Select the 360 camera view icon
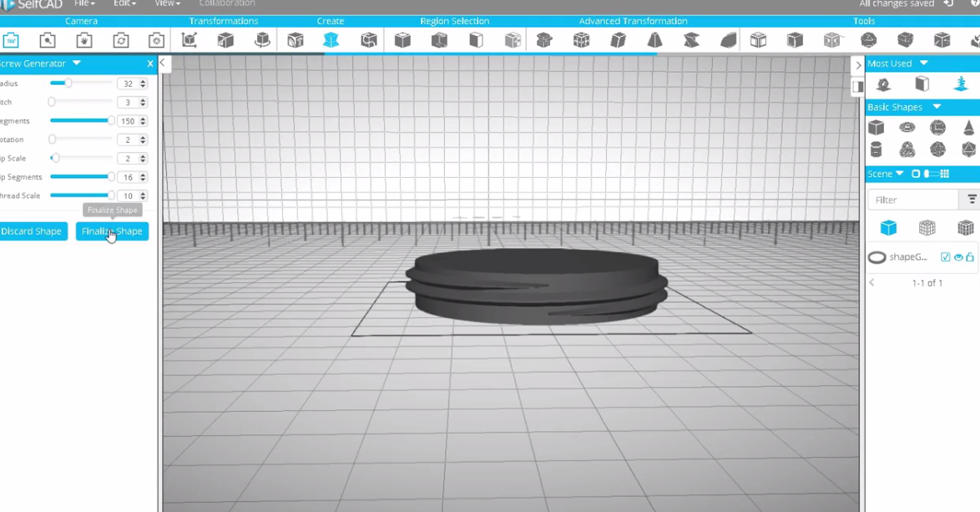Screen dimensions: 980x512 (11, 41)
